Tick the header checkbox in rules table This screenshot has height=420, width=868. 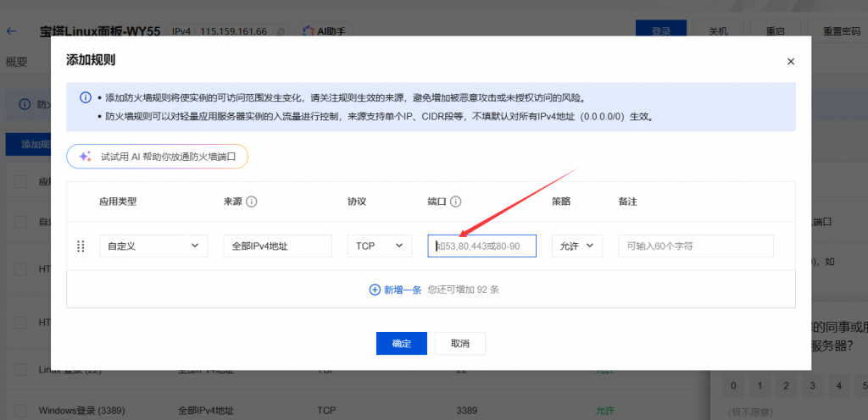[20, 181]
